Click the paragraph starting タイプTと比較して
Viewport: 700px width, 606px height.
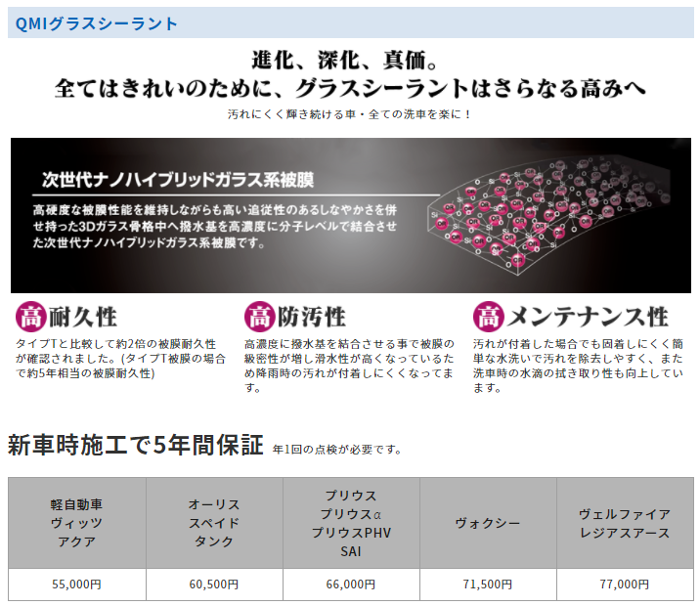(120, 359)
